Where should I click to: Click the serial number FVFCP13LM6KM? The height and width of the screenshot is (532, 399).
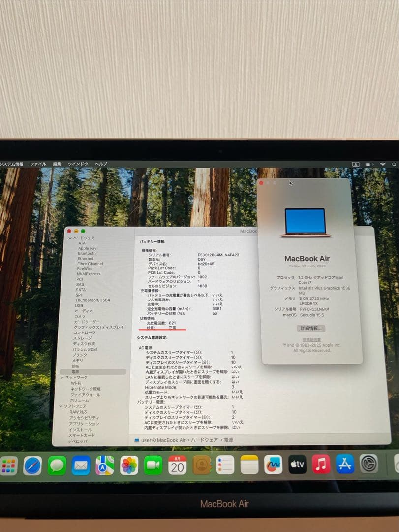click(314, 309)
